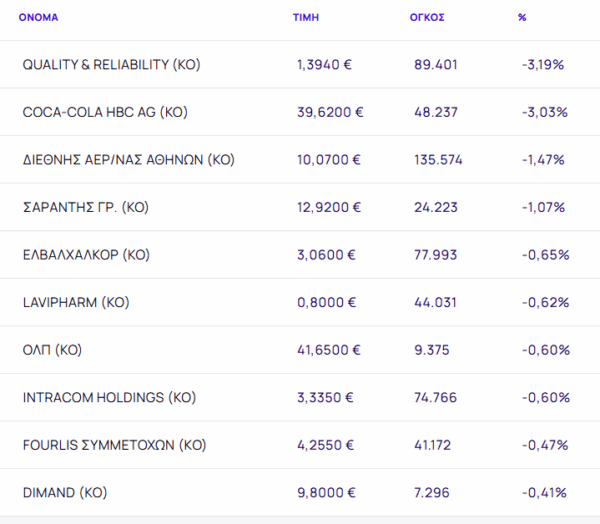Screen dimensions: 600x524
Task: Sort by ΟΓΚΟΣ column header
Action: pyautogui.click(x=427, y=18)
